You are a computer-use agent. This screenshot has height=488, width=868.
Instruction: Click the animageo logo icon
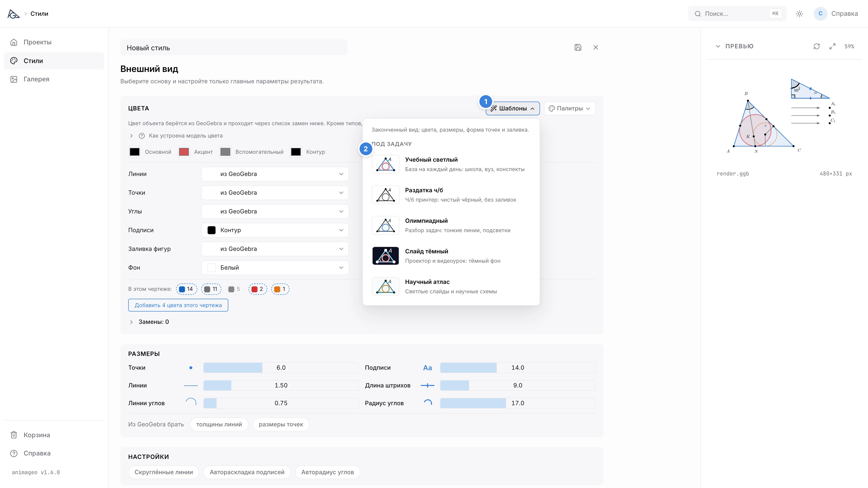14,14
